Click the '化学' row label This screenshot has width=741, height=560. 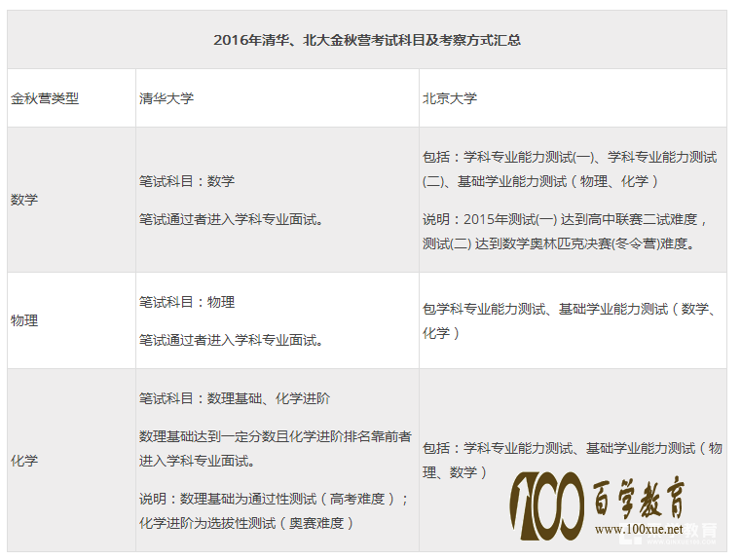click(24, 461)
